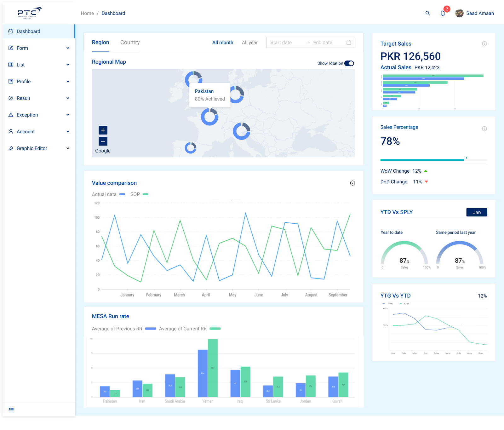Click the Result checkmark icon in sidebar
Viewport: 504px width, 430px height.
tap(11, 98)
